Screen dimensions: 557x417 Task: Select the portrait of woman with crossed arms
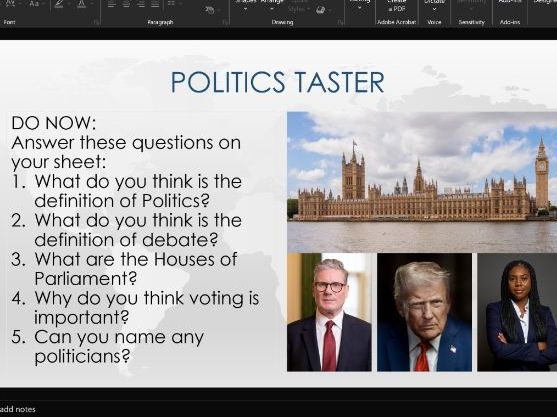(517, 312)
